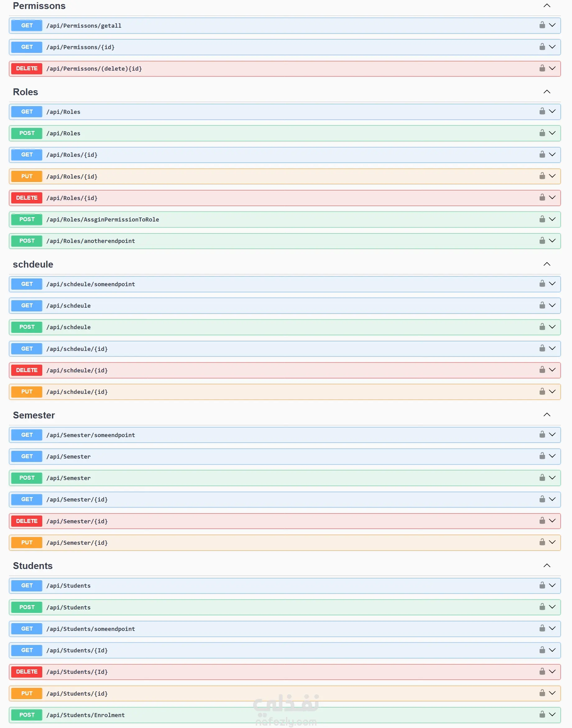Click path text /api/Roles/AssginPermissionToRole
This screenshot has width=572, height=728.
point(103,220)
